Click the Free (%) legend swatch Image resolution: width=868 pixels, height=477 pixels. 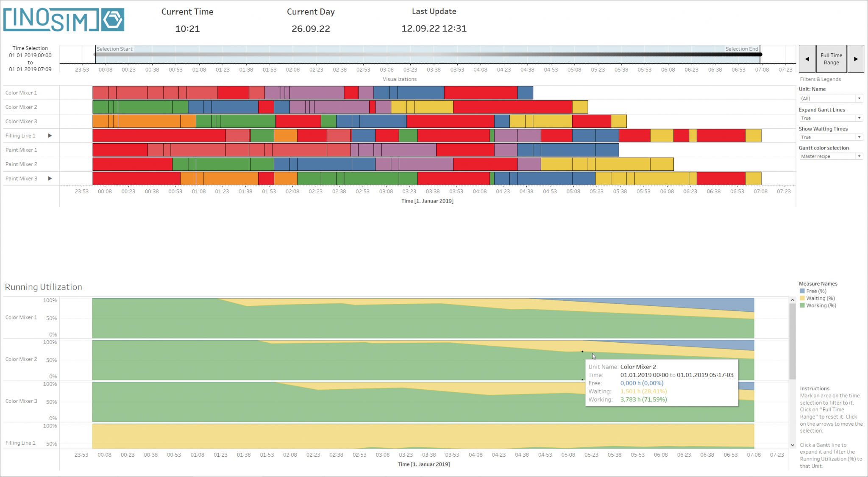click(802, 291)
